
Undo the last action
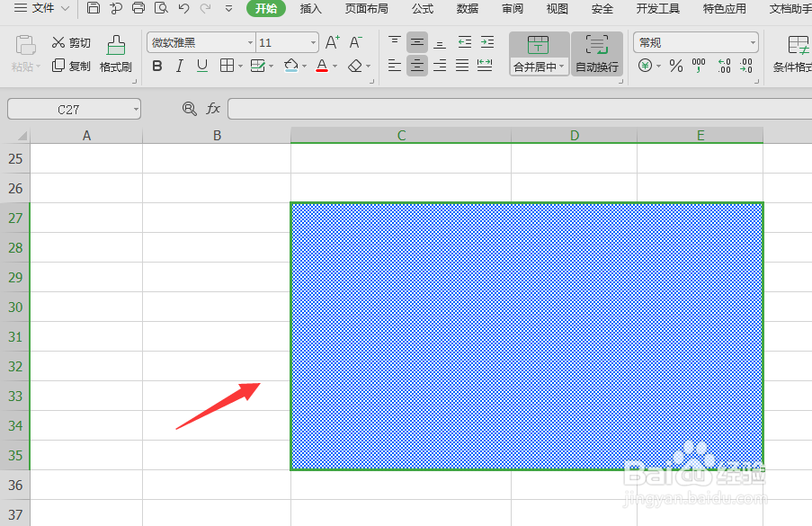coord(183,8)
